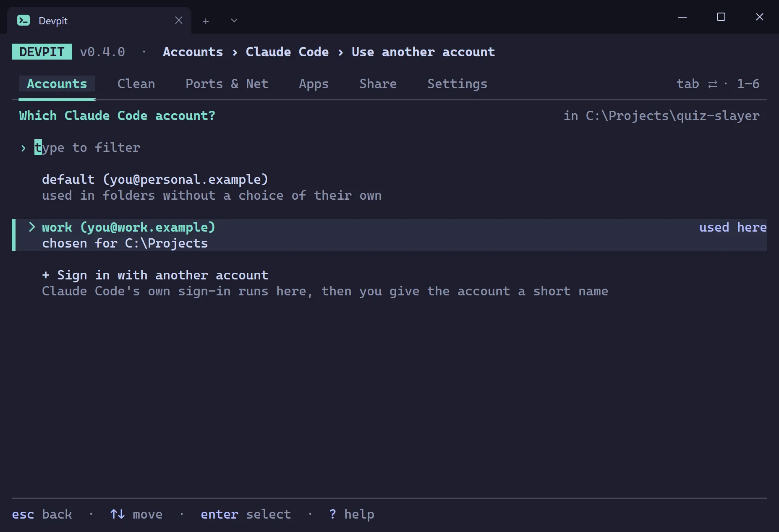Click the esc back hint
The width and height of the screenshot is (779, 532).
pyautogui.click(x=42, y=514)
